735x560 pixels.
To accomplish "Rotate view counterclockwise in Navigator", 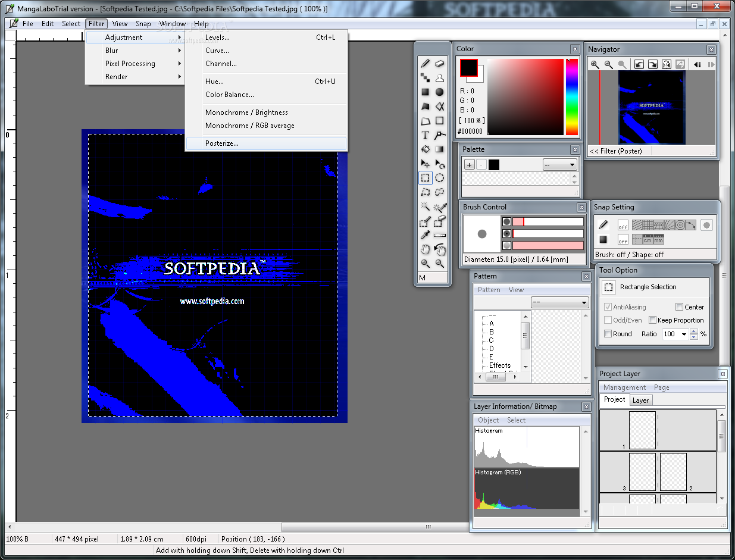I will [639, 65].
